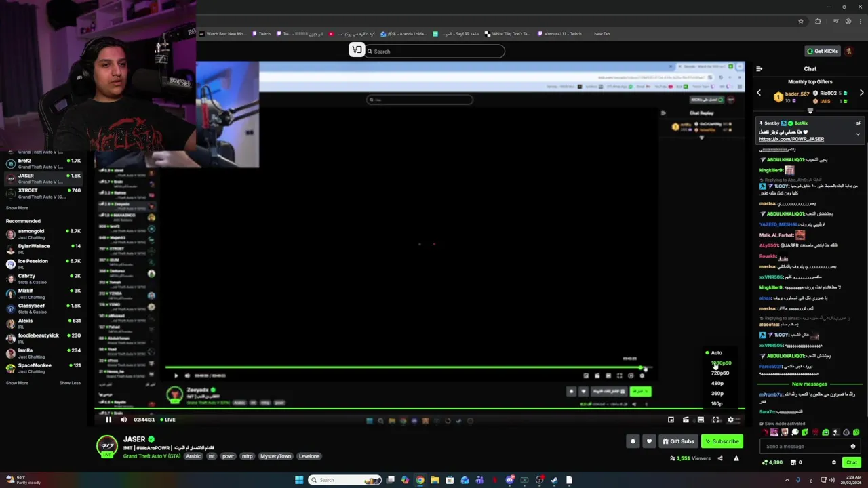Open Mizkif recommended channel
868x488 pixels.
tap(43, 293)
